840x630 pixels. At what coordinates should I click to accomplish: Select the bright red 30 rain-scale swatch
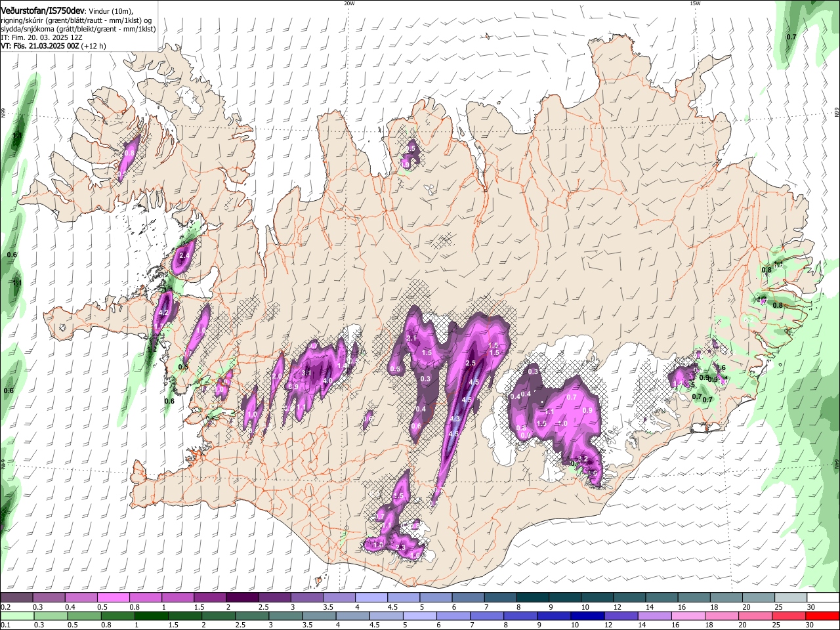tap(822, 616)
